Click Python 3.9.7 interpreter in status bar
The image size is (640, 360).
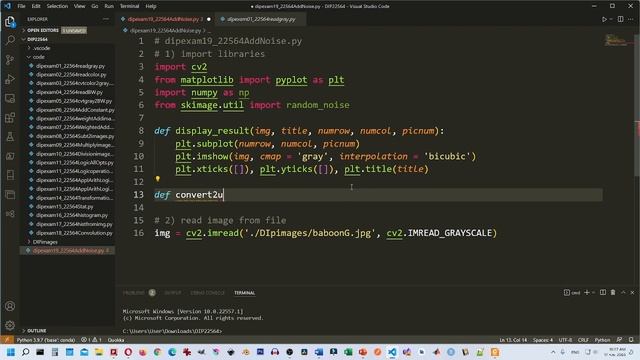[45, 340]
